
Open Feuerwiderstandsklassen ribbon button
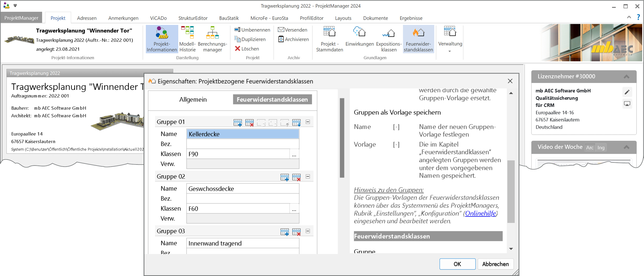[418, 39]
